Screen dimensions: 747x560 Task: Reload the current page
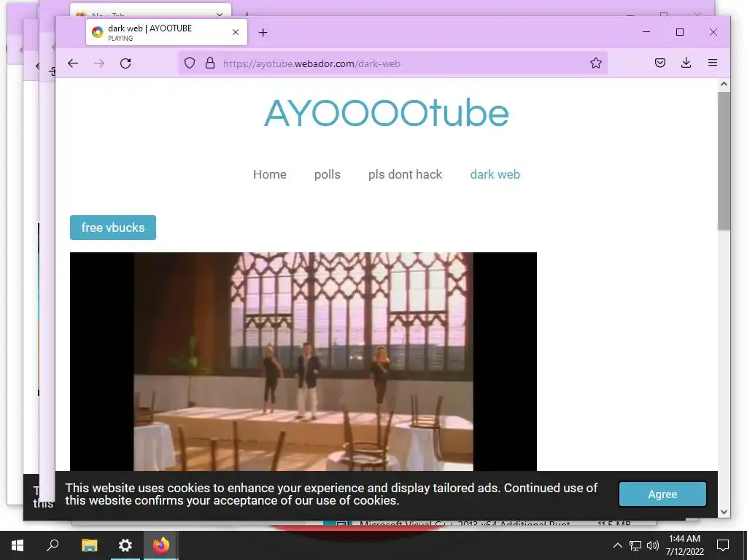coord(125,63)
